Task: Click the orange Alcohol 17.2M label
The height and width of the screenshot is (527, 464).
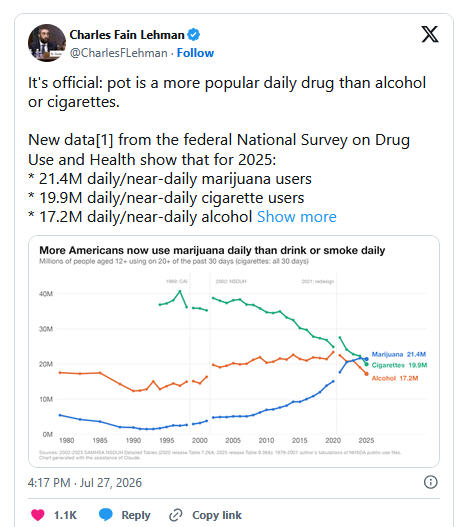Action: [x=395, y=378]
